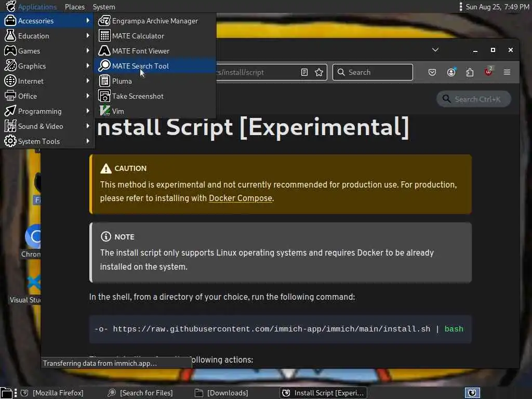532x399 pixels.
Task: Click the Pluma notepad icon
Action: coord(104,81)
